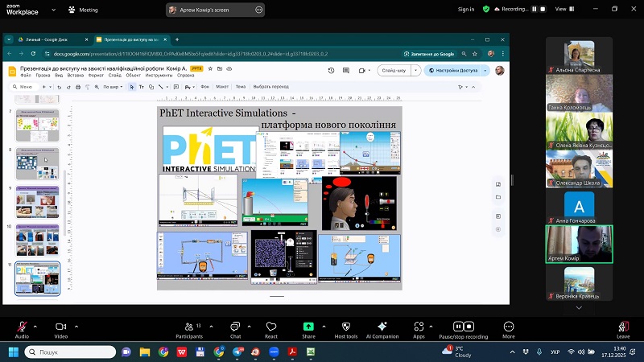Launch the AI Companion
The image size is (644, 362).
tap(382, 326)
